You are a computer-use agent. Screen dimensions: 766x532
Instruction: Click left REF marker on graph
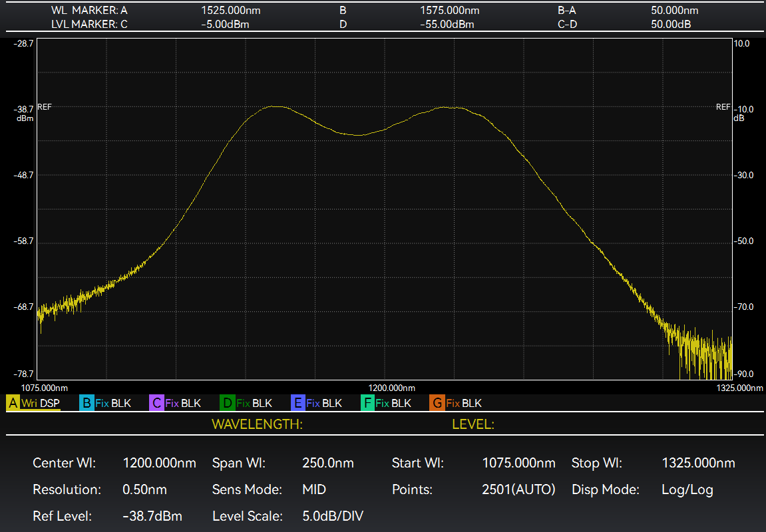coord(45,107)
